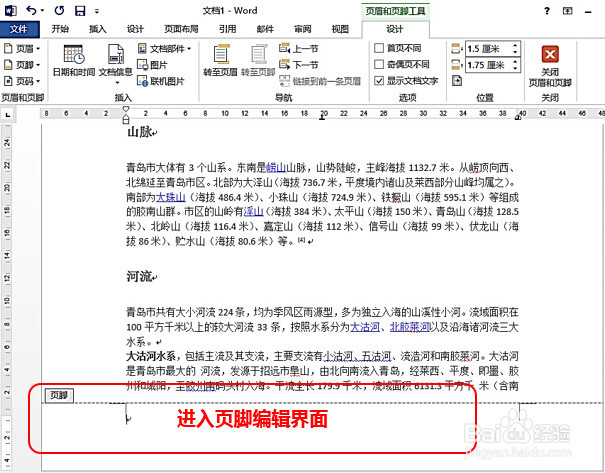
Task: Open ribbon display options button
Action: 568,11
